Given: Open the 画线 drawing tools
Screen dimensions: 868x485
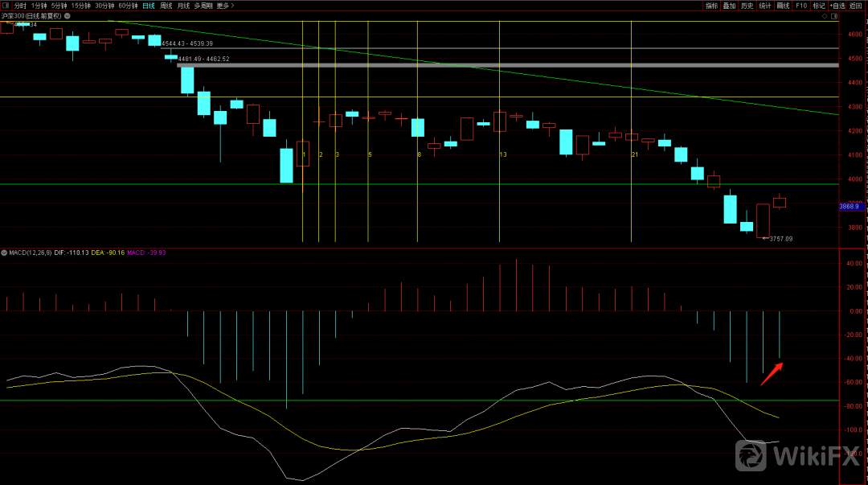Looking at the screenshot, I should pyautogui.click(x=783, y=6).
